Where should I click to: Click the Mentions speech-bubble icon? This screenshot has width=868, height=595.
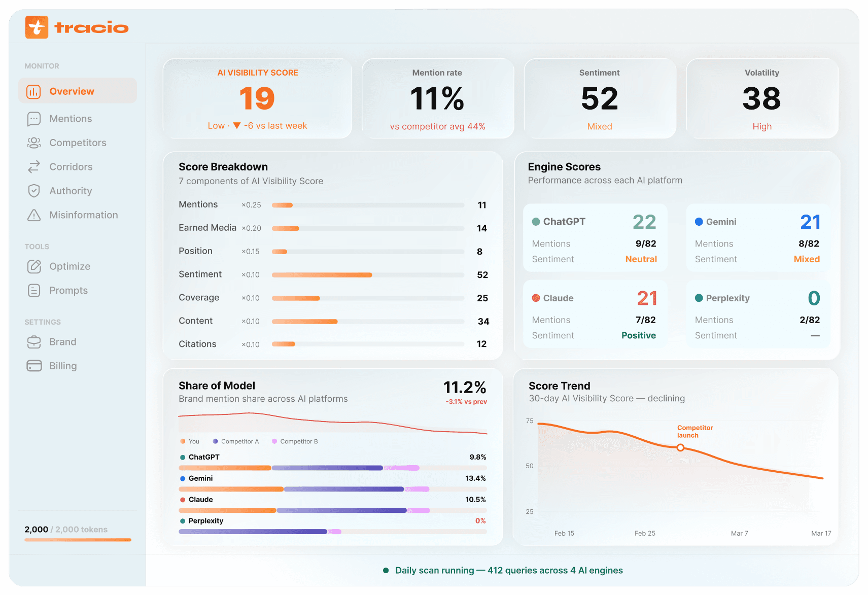coord(34,119)
